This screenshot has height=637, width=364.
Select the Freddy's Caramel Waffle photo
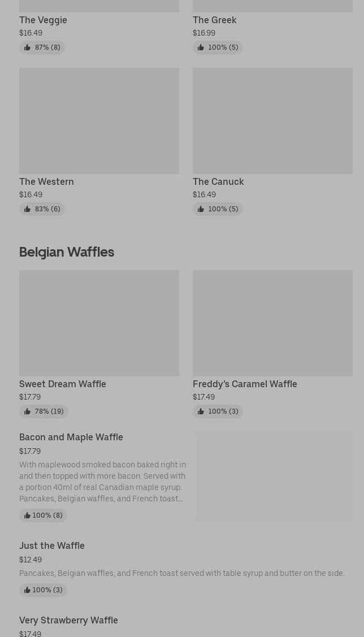(272, 323)
